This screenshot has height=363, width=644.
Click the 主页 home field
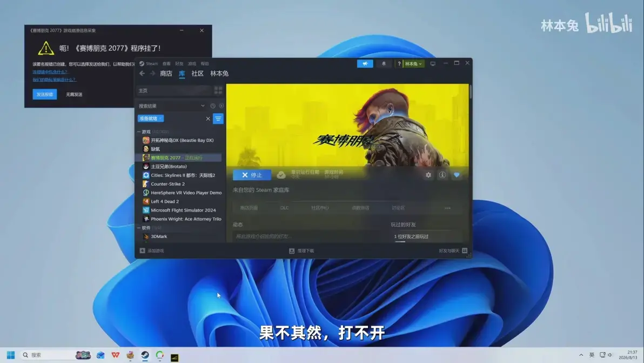[174, 90]
